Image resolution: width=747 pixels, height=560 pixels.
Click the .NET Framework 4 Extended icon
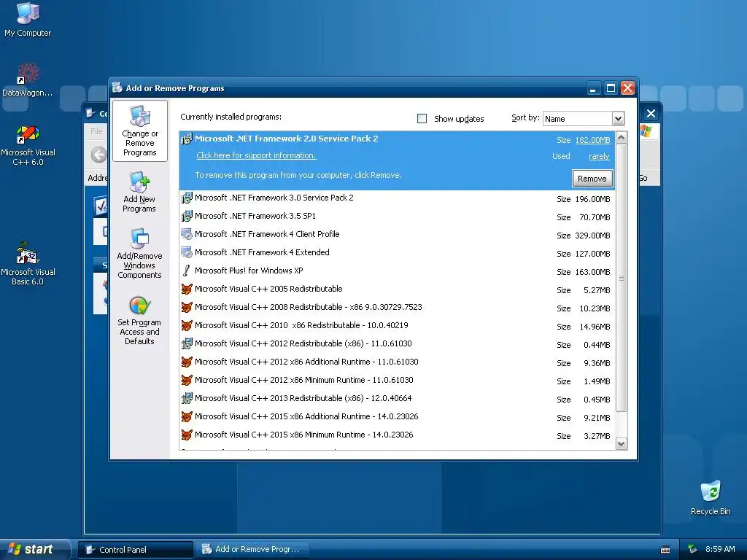(x=187, y=252)
